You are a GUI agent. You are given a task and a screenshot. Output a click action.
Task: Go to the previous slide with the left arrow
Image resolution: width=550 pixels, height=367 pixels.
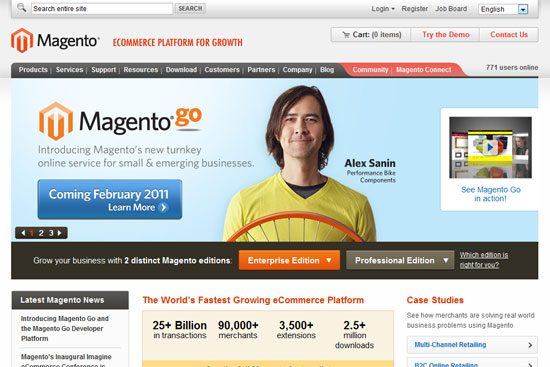click(x=23, y=233)
